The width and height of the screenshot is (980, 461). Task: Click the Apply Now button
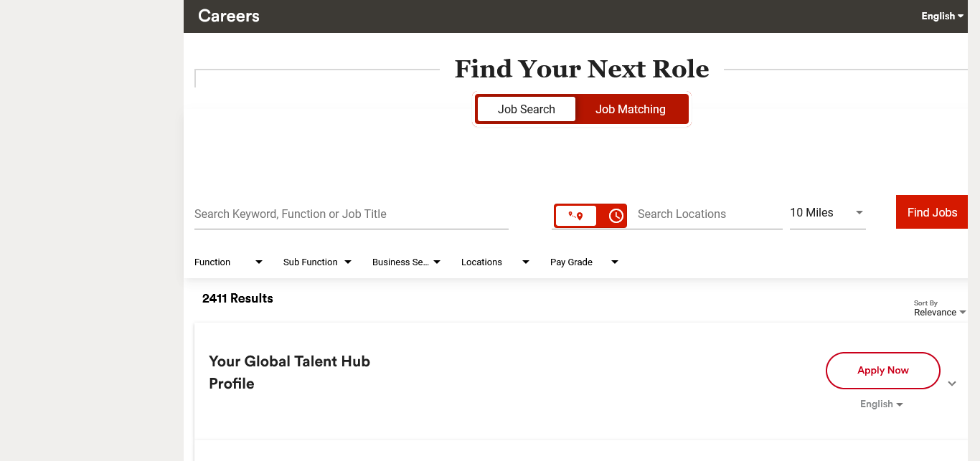click(882, 371)
